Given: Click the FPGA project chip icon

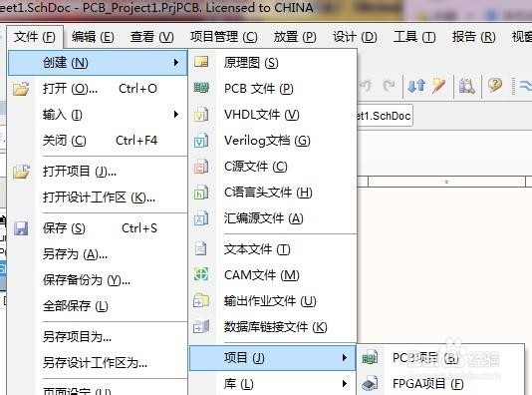Looking at the screenshot, I should coord(370,383).
